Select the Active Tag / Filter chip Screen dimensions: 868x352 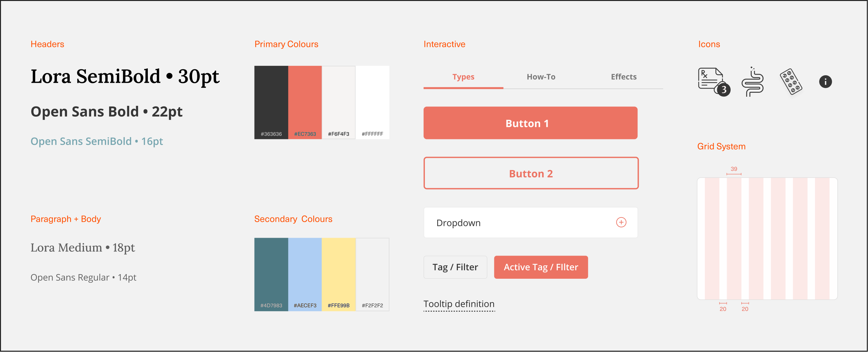click(x=541, y=267)
